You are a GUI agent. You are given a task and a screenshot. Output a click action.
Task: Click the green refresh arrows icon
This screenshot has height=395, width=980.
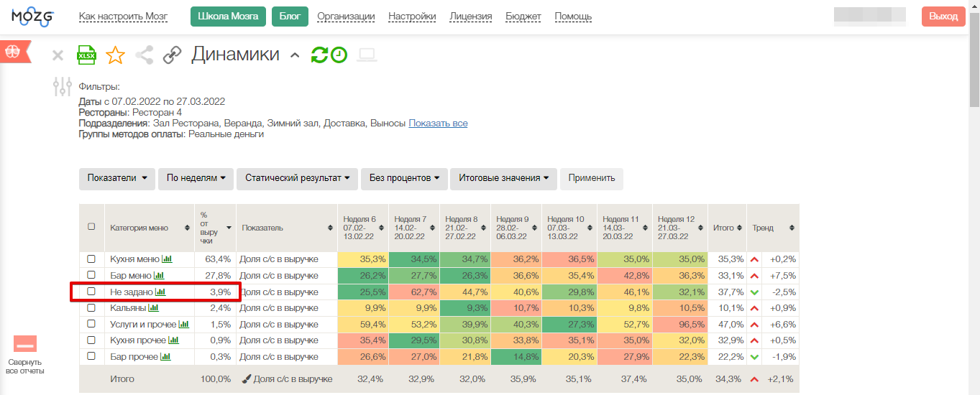coord(319,55)
